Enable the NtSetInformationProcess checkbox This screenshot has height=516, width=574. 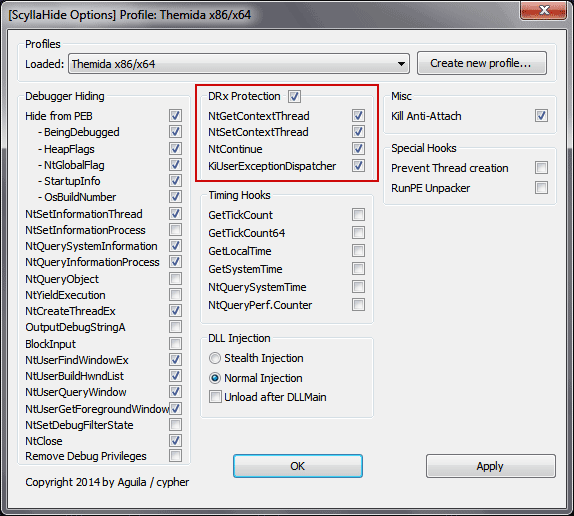tap(175, 230)
